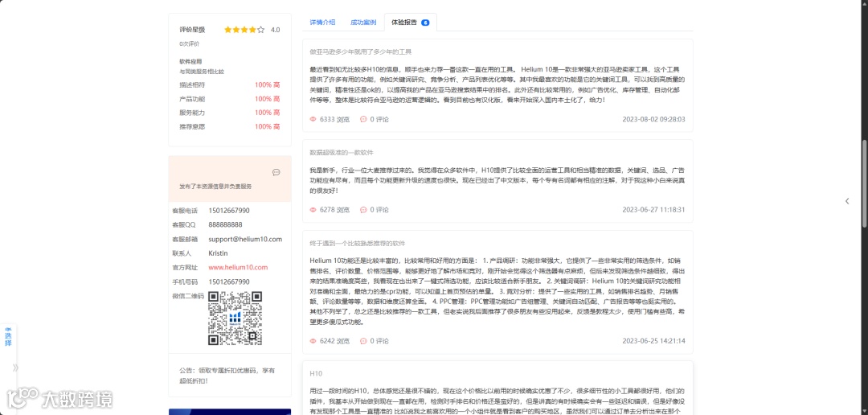This screenshot has width=868, height=415.
Task: Expand the right-side panel arrow
Action: point(847,201)
